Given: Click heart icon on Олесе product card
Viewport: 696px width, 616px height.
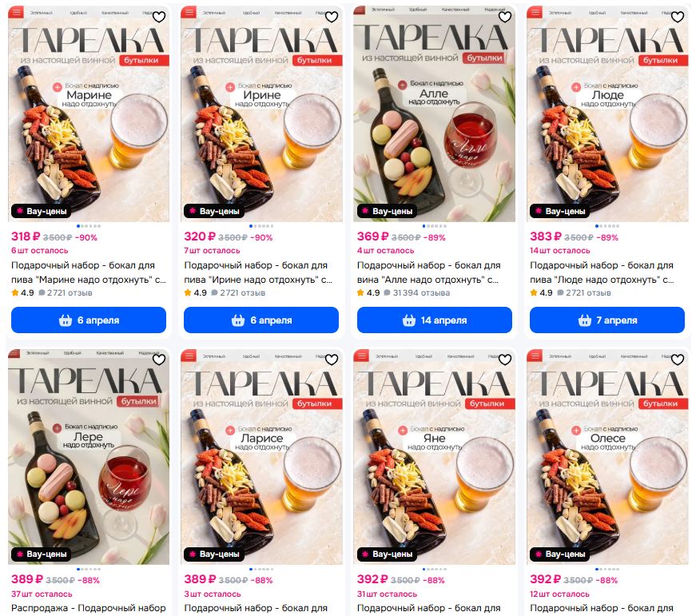Looking at the screenshot, I should [678, 360].
